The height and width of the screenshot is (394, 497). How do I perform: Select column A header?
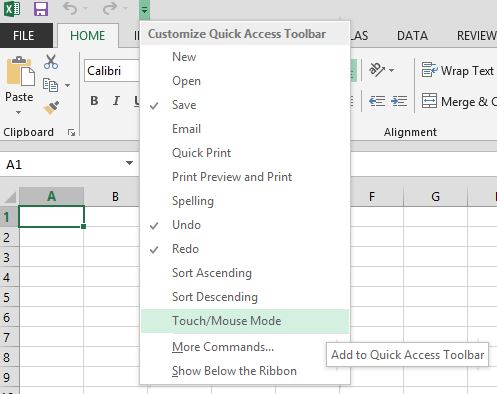click(x=51, y=196)
